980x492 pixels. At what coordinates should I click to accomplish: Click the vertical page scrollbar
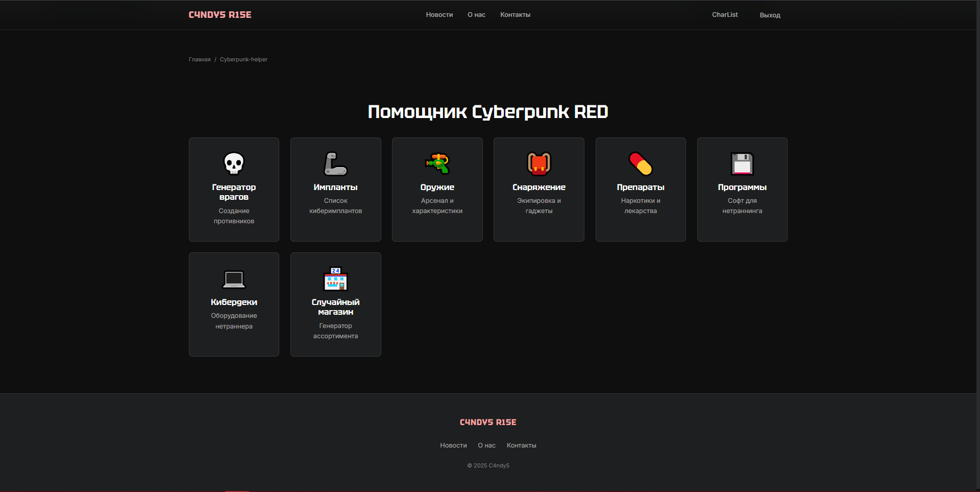click(x=978, y=246)
